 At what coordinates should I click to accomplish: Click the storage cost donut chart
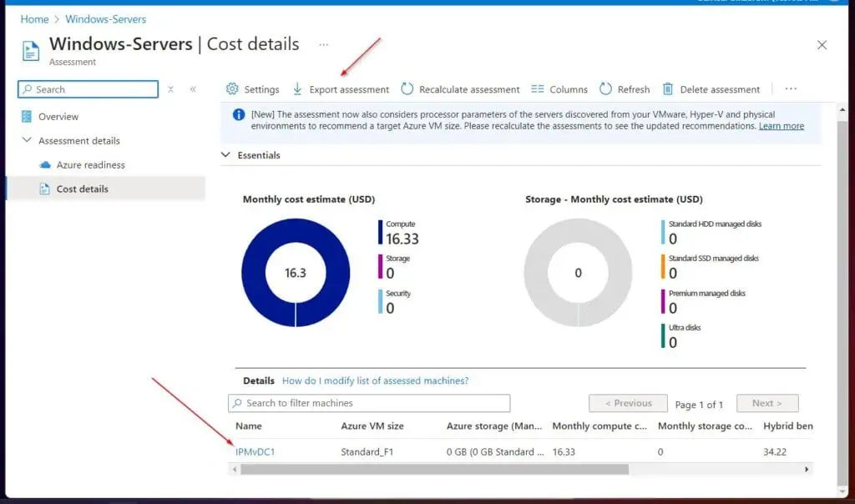click(x=578, y=272)
